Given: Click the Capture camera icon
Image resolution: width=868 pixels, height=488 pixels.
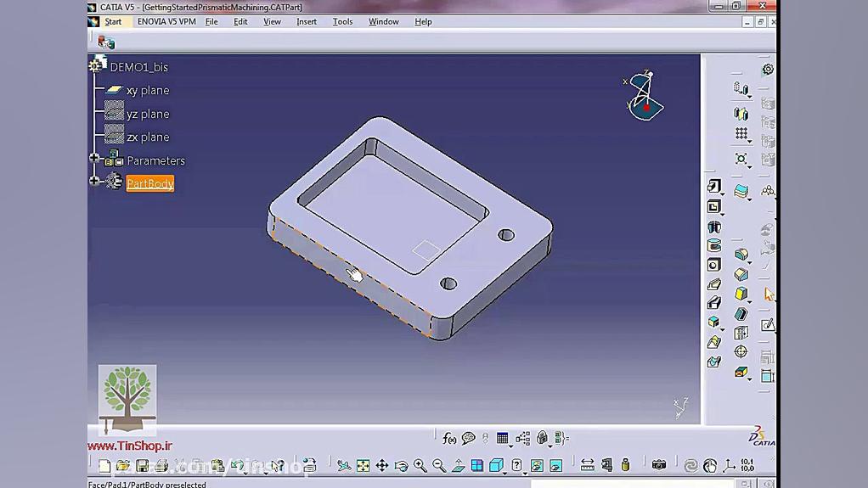Looking at the screenshot, I should tap(659, 465).
